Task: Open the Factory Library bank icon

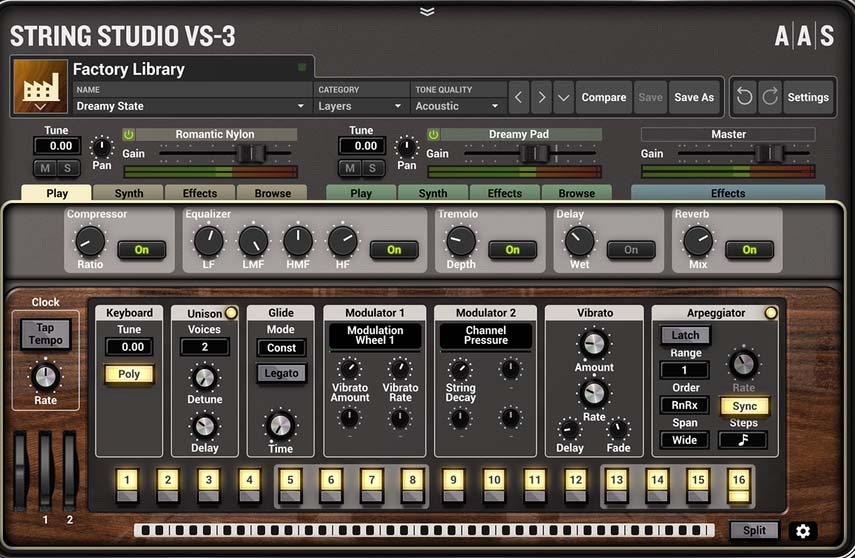Action: [x=40, y=86]
